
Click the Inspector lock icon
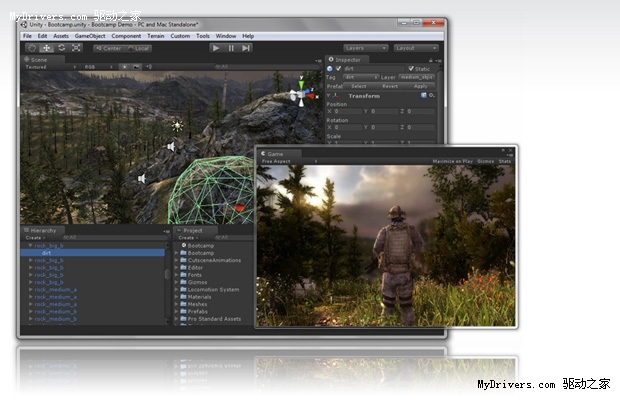[431, 60]
